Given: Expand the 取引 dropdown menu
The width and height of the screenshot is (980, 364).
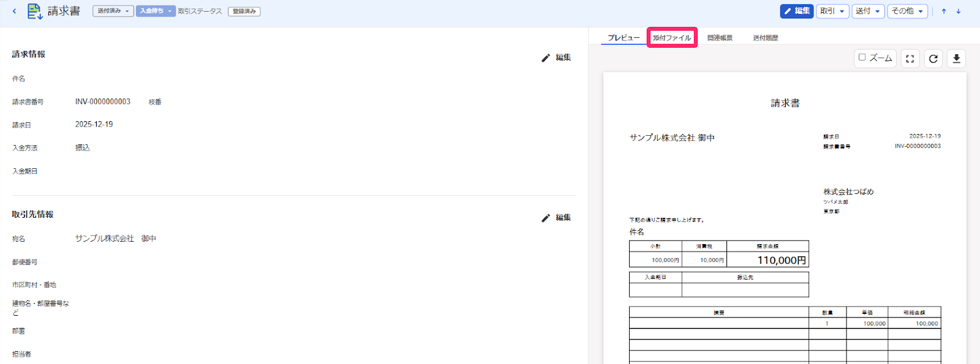Looking at the screenshot, I should 832,11.
